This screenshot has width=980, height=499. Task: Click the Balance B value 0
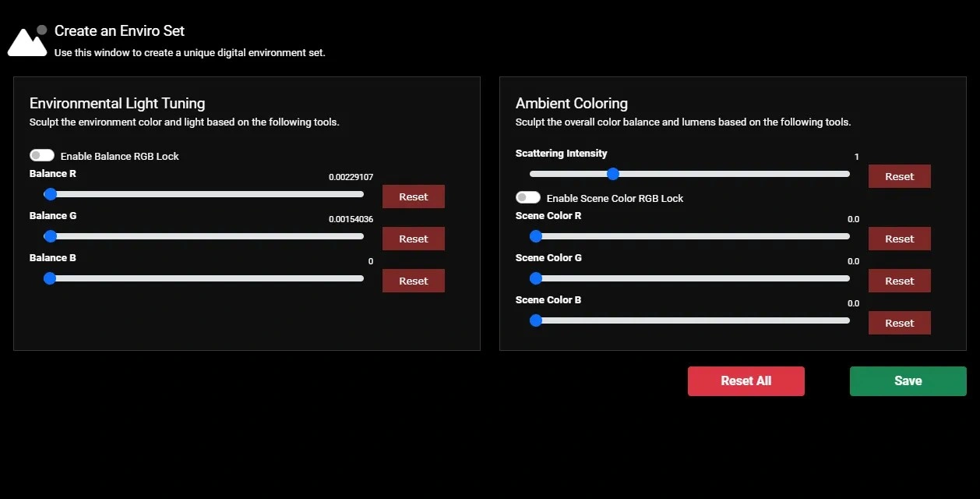[x=371, y=261]
